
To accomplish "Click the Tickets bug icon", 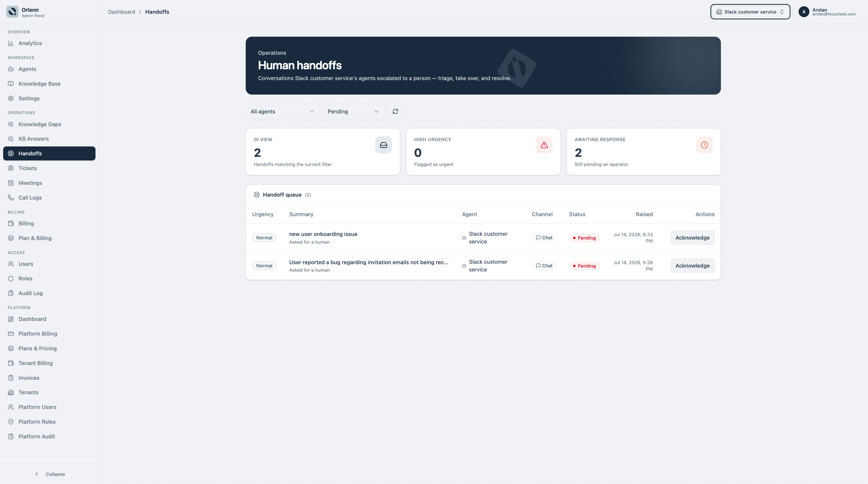I will coord(11,168).
